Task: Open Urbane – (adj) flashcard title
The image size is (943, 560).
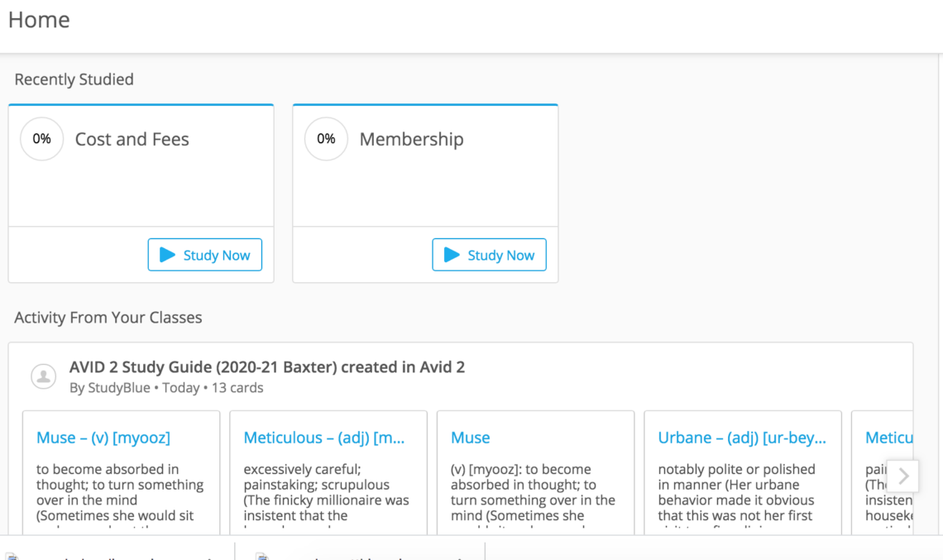Action: [x=742, y=438]
